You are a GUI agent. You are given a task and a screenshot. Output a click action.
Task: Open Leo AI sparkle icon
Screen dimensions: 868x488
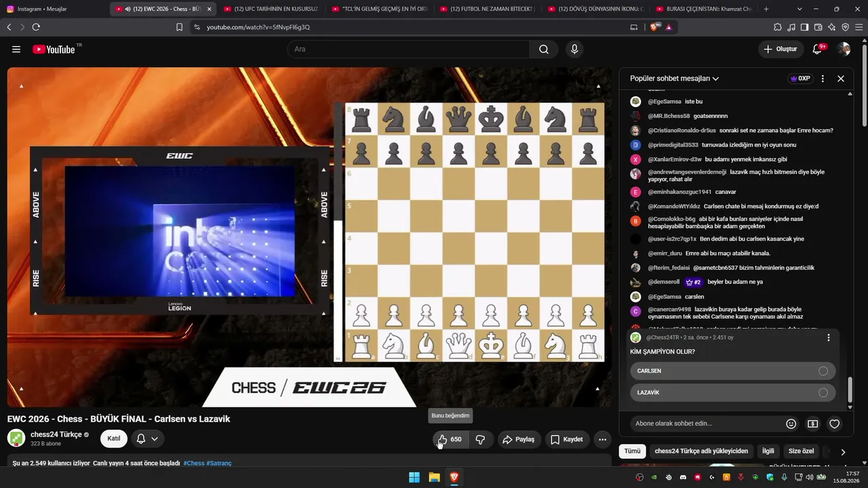pyautogui.click(x=831, y=27)
